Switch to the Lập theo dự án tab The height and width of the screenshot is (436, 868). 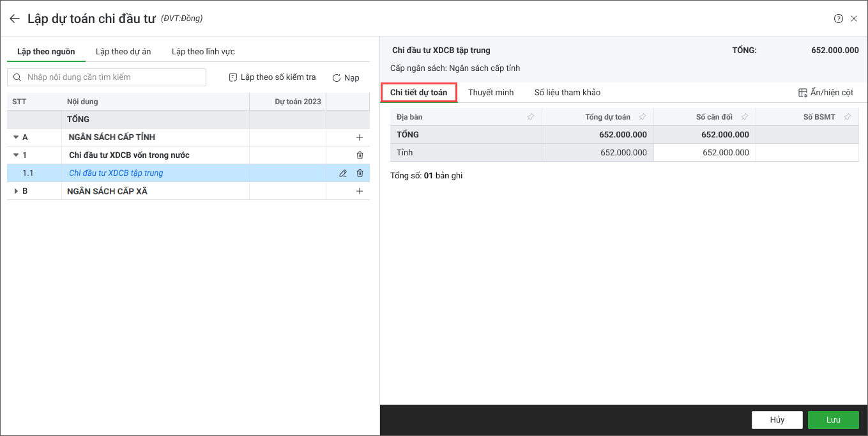click(x=123, y=52)
